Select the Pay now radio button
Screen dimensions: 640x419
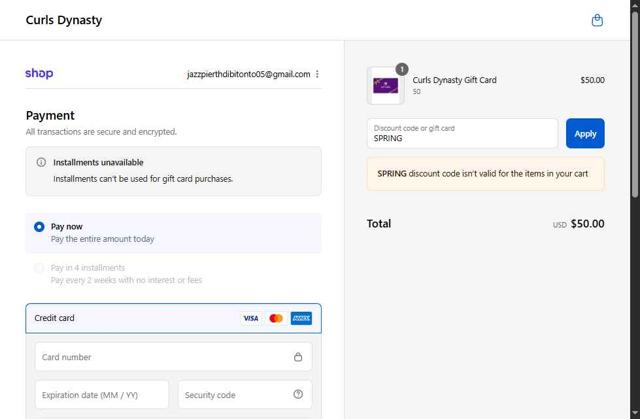[x=39, y=226]
